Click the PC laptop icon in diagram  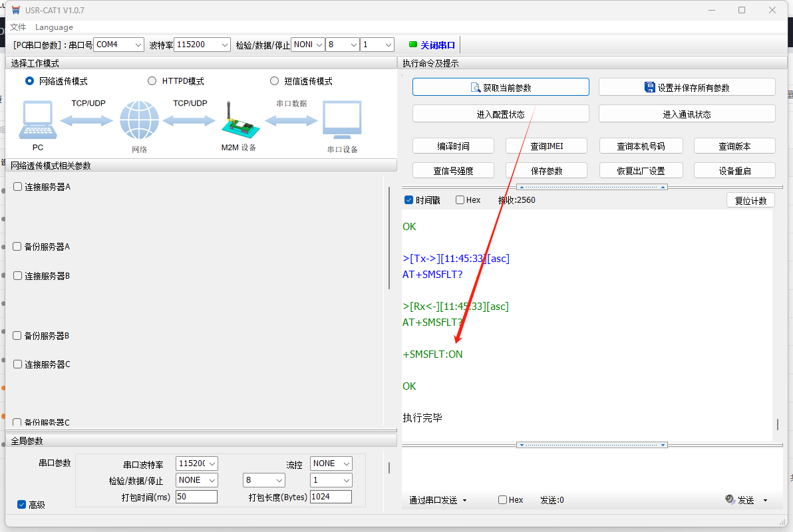click(37, 120)
